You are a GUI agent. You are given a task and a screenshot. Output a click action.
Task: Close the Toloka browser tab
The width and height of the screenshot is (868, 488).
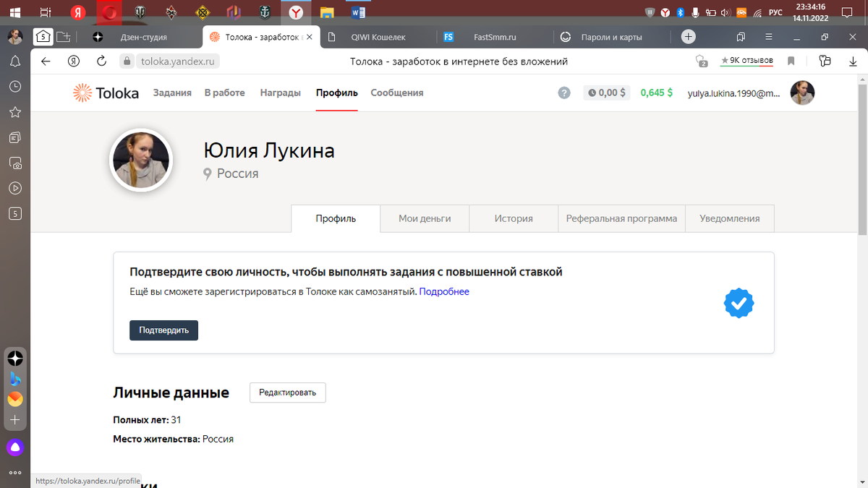coord(310,37)
